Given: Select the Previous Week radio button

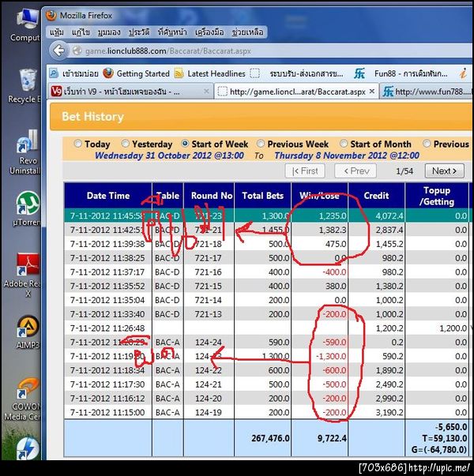Looking at the screenshot, I should pyautogui.click(x=261, y=144).
